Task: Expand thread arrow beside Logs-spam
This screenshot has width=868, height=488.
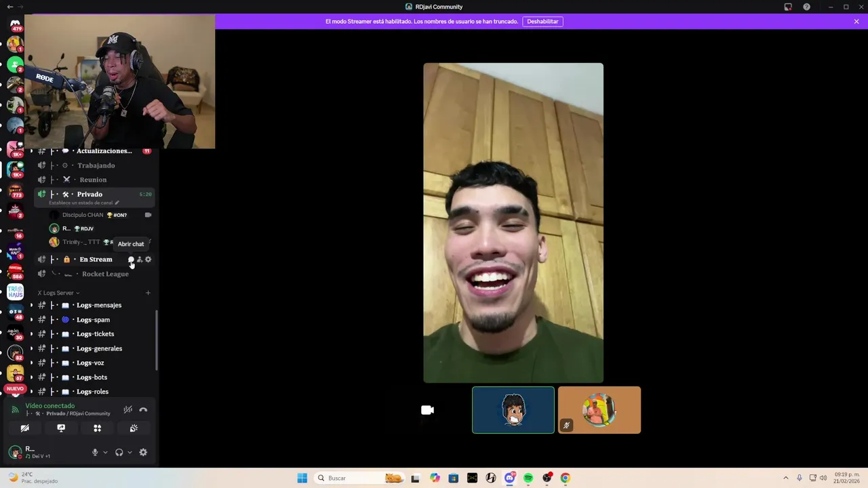Action: (x=31, y=320)
